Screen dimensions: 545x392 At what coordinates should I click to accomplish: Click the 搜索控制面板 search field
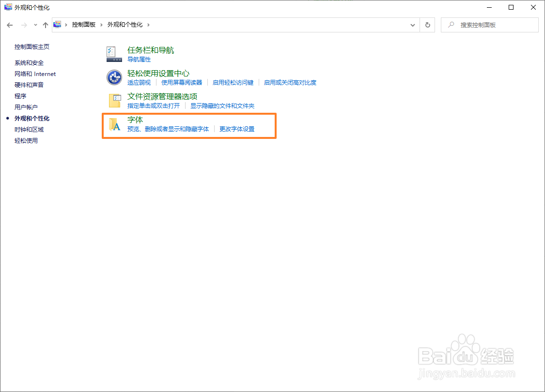[x=489, y=25]
